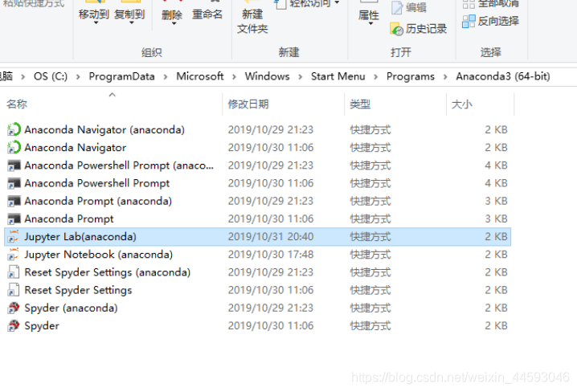Click the 反向选择 invert selection icon
The image size is (577, 392).
(x=469, y=22)
